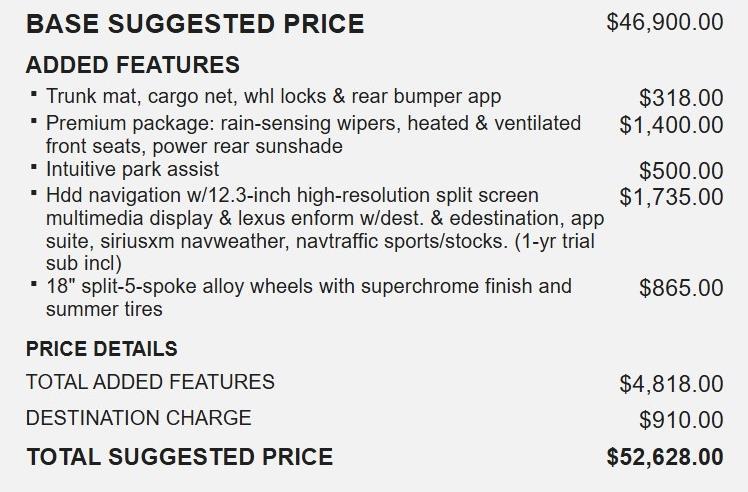The image size is (748, 492).
Task: Click the Price Details heading
Action: 101,349
